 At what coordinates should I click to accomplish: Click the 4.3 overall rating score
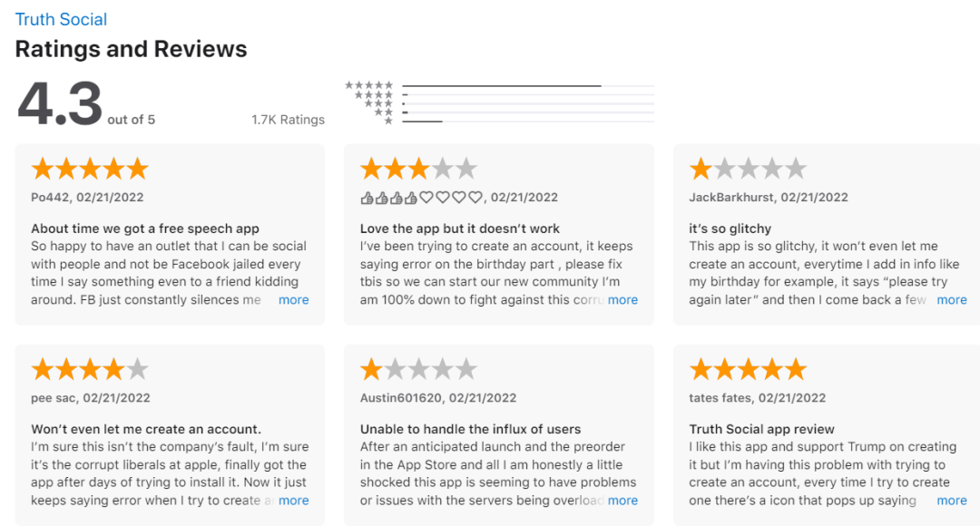click(x=60, y=103)
